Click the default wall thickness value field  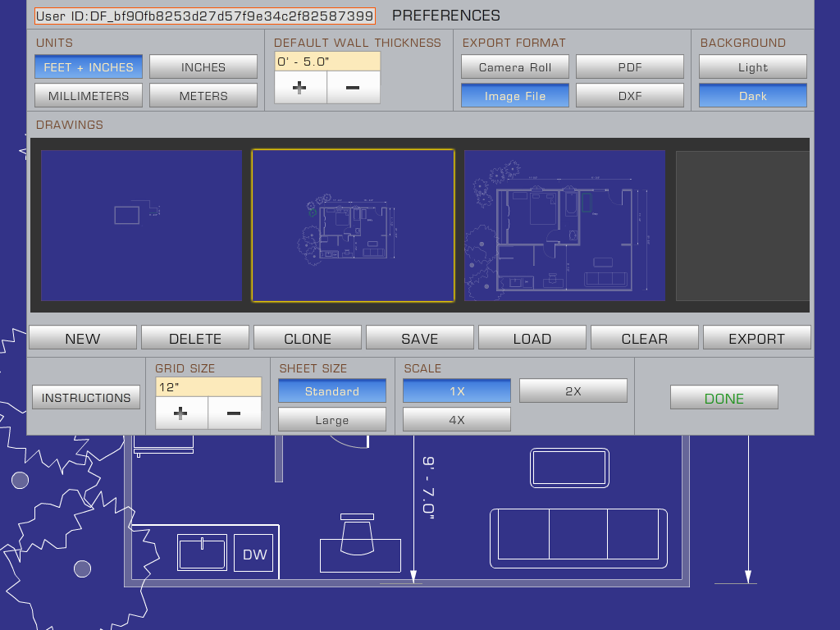[x=327, y=61]
